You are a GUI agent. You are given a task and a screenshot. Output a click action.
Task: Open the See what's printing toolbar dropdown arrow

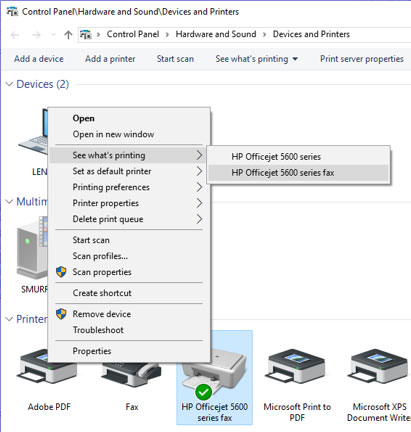pos(295,59)
